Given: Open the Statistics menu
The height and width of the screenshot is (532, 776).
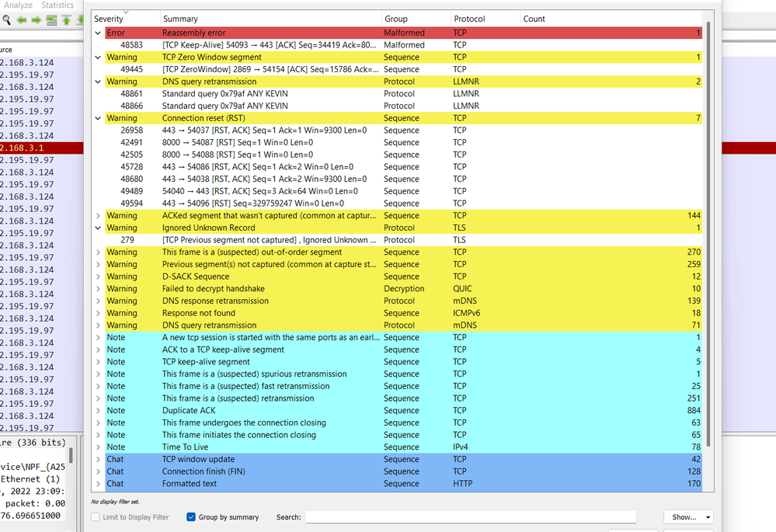Looking at the screenshot, I should pyautogui.click(x=57, y=5).
